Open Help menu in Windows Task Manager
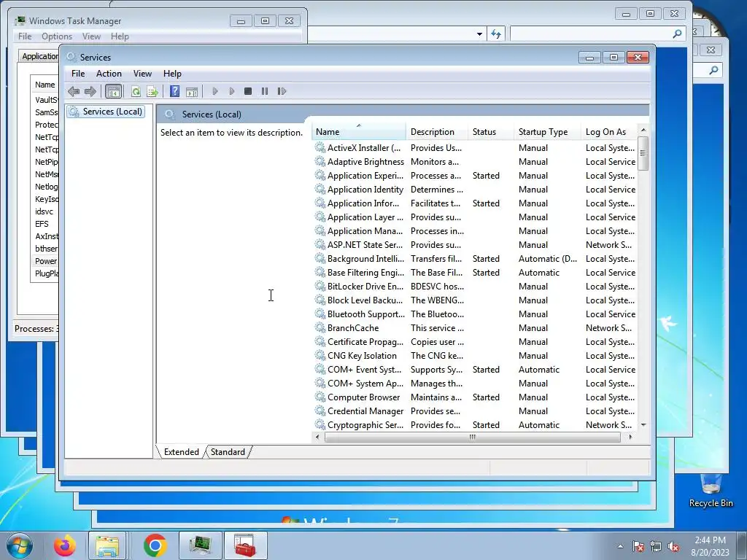Viewport: 747px width, 560px height. click(x=120, y=36)
